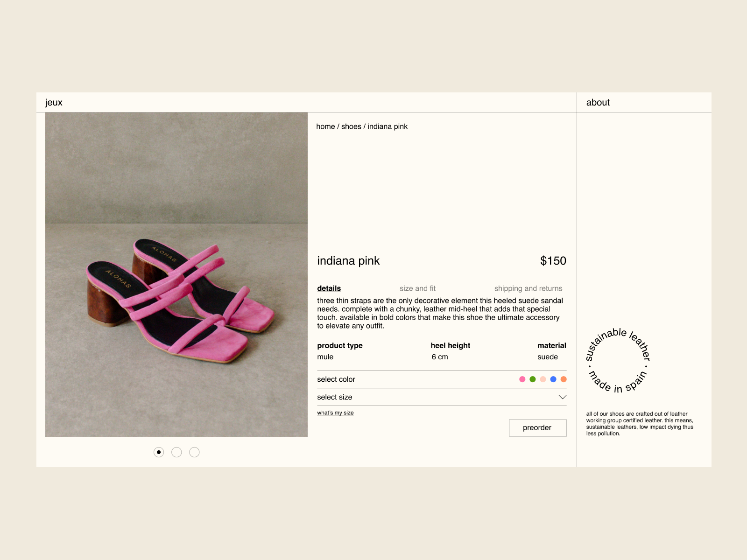Click the jeux logo

click(54, 103)
